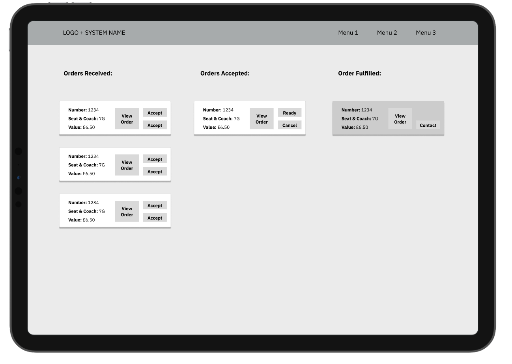Click upper Accept button on second received order

point(155,159)
